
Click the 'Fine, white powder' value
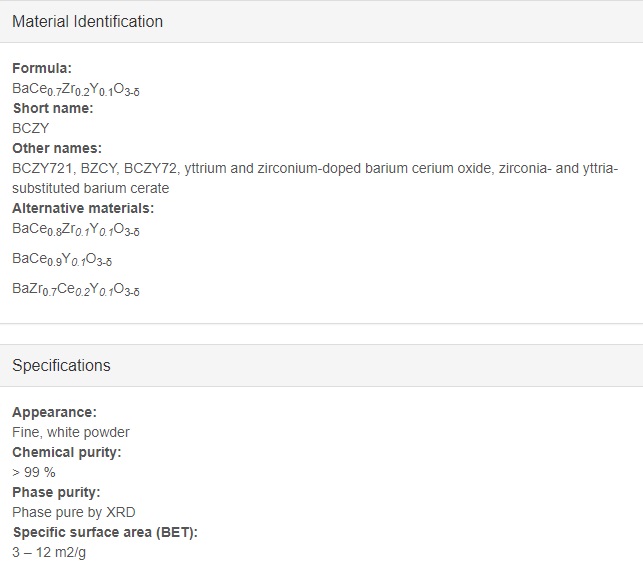pos(71,432)
